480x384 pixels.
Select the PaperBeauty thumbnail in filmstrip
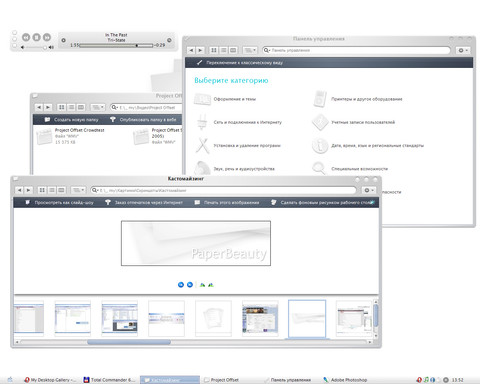coord(307,319)
